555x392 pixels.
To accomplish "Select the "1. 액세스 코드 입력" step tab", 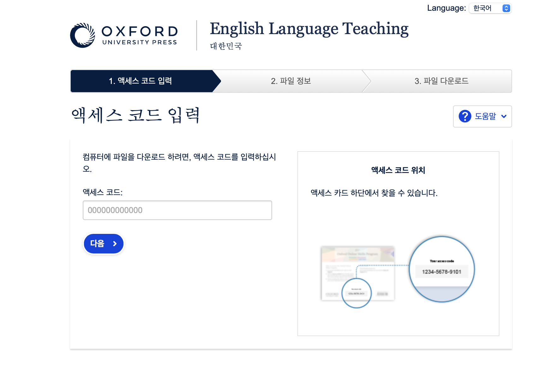I will tap(140, 81).
